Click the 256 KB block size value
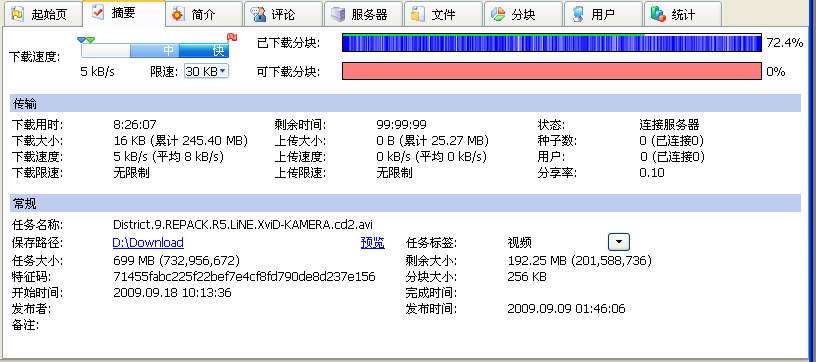Image resolution: width=816 pixels, height=362 pixels. (527, 277)
